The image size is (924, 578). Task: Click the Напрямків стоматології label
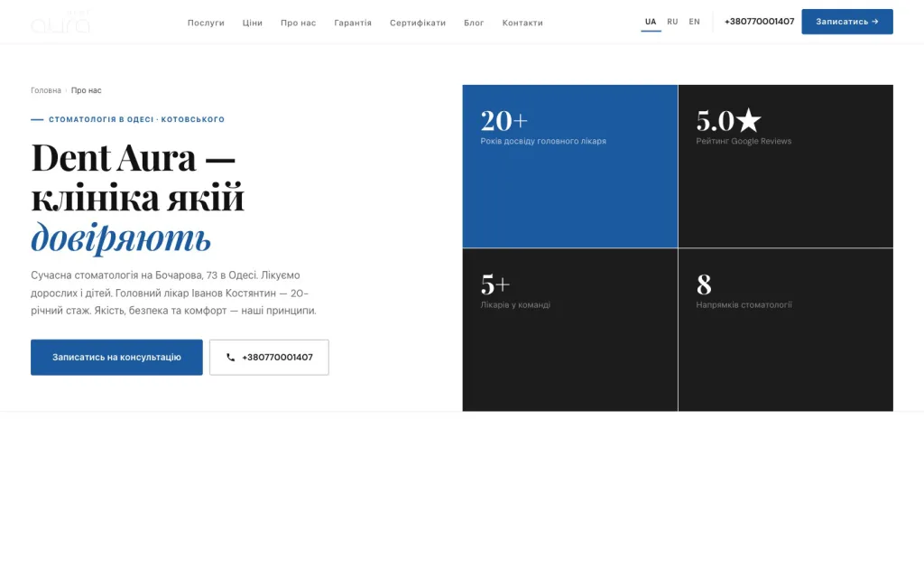point(744,305)
